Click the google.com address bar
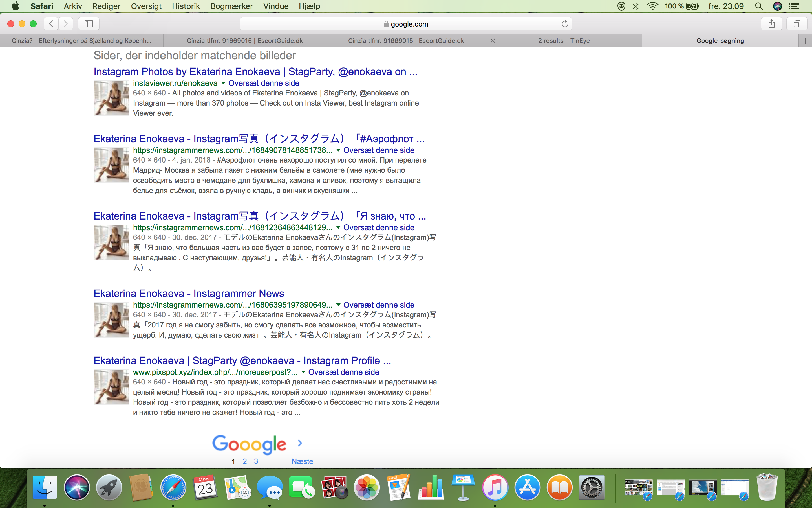Viewport: 812px width, 508px height. (406, 24)
